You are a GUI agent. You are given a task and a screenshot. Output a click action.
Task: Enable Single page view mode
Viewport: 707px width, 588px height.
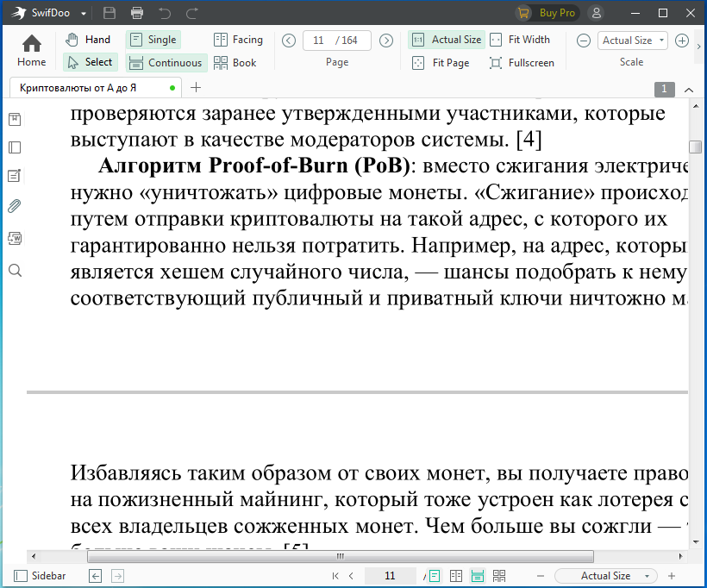coord(153,40)
